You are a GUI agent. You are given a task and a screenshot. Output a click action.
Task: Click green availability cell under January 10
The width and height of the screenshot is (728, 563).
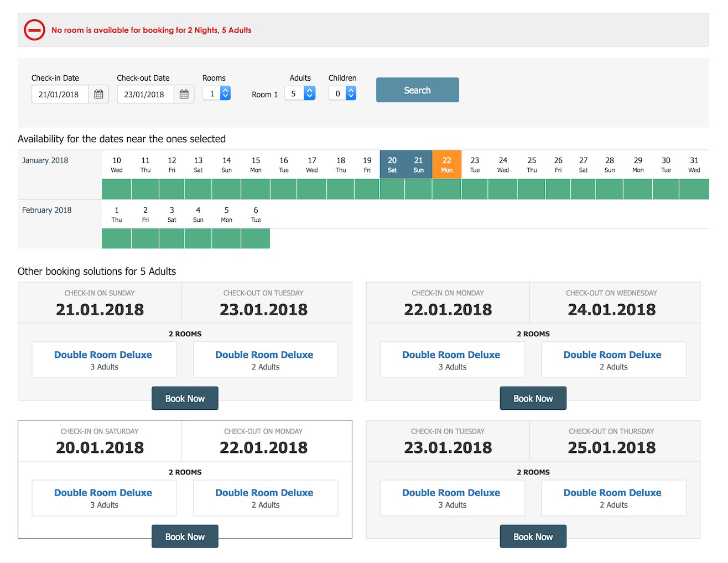116,189
